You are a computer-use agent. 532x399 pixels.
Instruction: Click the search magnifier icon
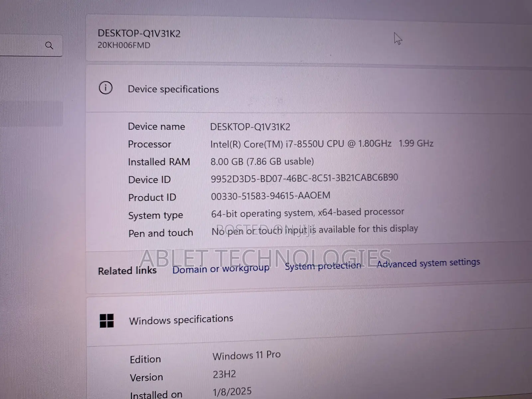tap(49, 46)
